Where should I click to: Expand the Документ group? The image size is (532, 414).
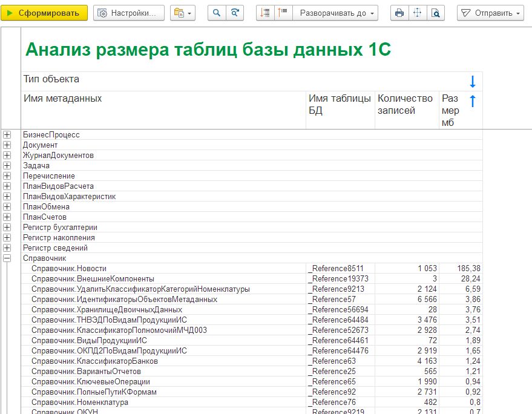click(x=7, y=145)
